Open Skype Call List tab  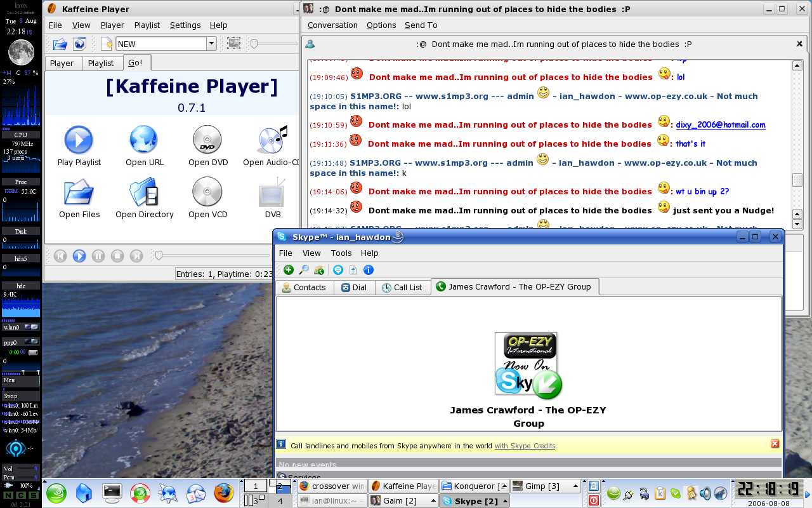point(402,287)
